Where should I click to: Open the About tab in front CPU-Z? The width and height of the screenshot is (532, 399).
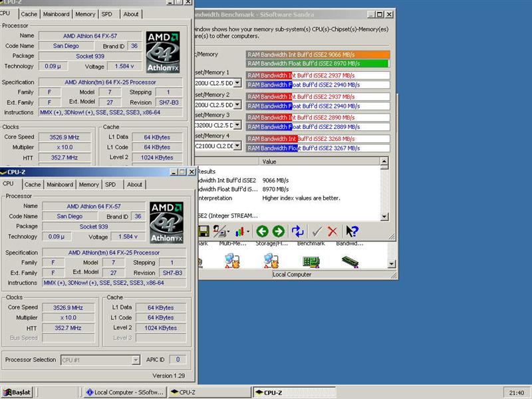pos(134,185)
